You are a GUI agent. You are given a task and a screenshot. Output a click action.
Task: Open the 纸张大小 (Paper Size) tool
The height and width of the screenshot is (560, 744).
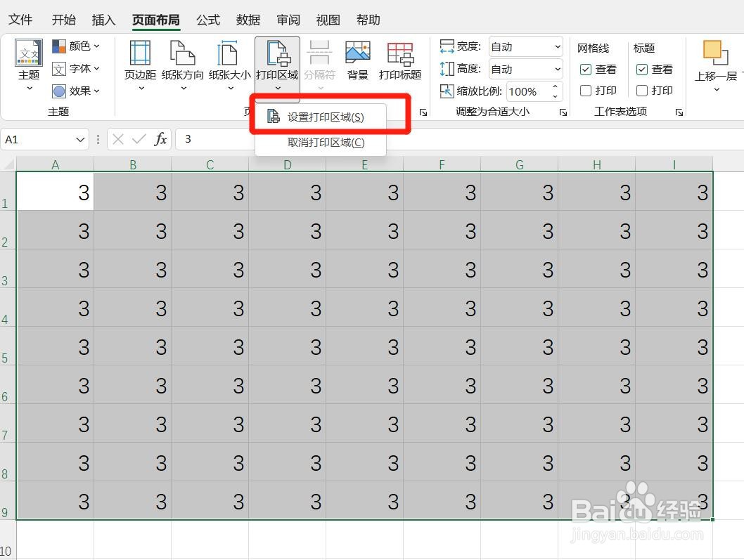(228, 63)
